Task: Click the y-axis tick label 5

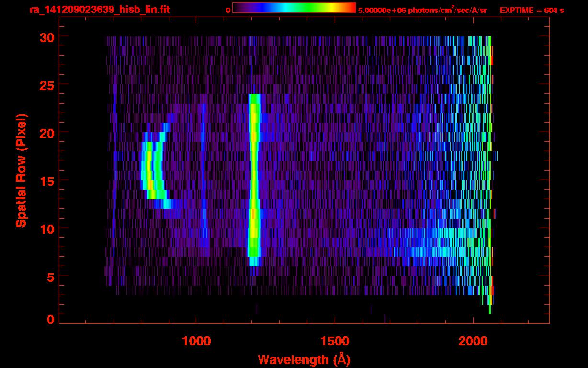Action: (51, 276)
